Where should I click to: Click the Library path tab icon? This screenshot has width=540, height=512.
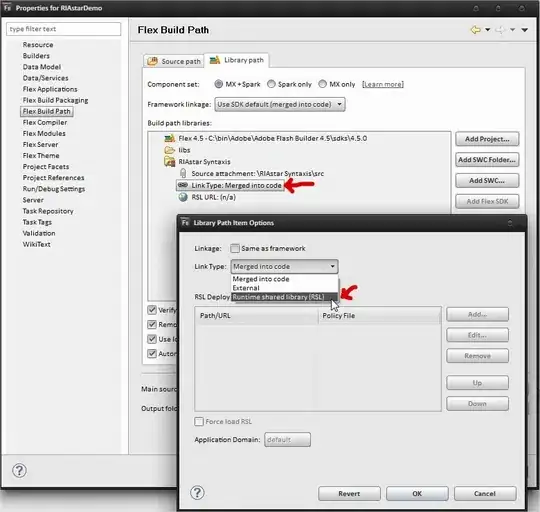coord(215,60)
